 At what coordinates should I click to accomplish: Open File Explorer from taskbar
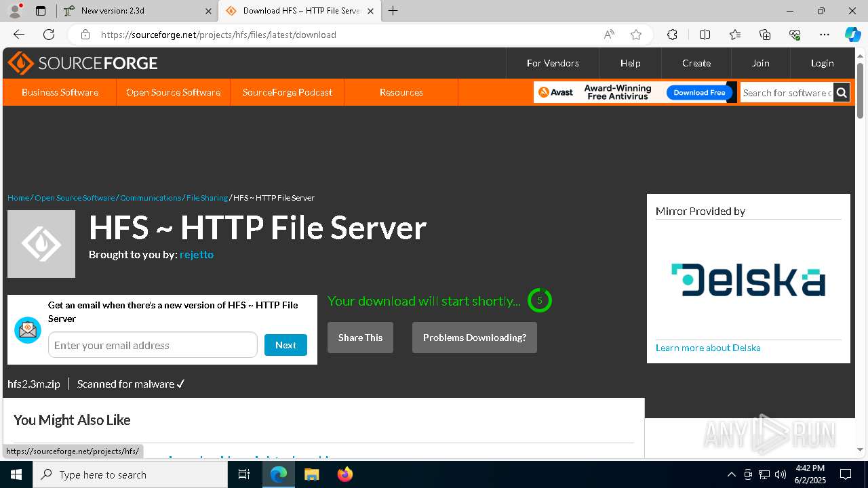(311, 474)
